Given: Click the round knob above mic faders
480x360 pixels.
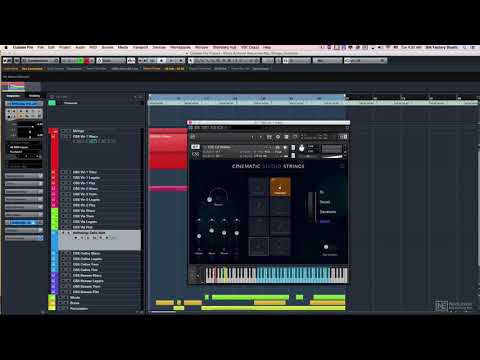Looking at the screenshot, I should 209,199.
